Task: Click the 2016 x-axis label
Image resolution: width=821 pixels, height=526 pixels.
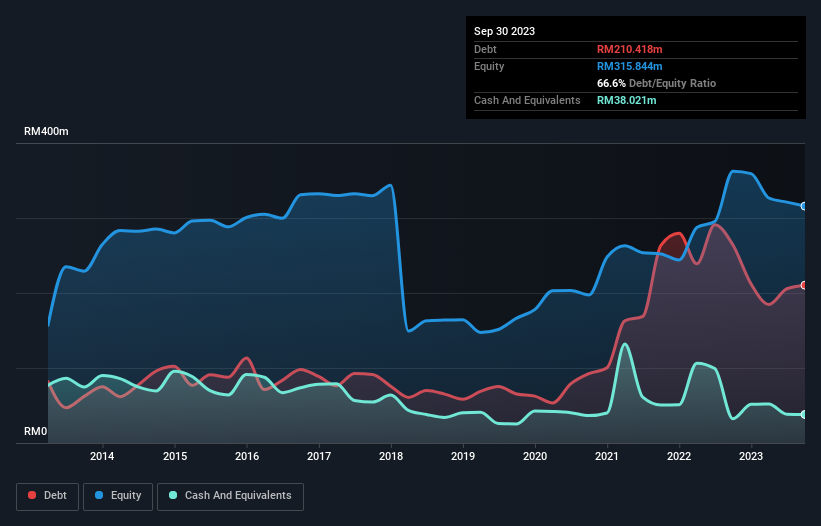Action: pyautogui.click(x=247, y=456)
